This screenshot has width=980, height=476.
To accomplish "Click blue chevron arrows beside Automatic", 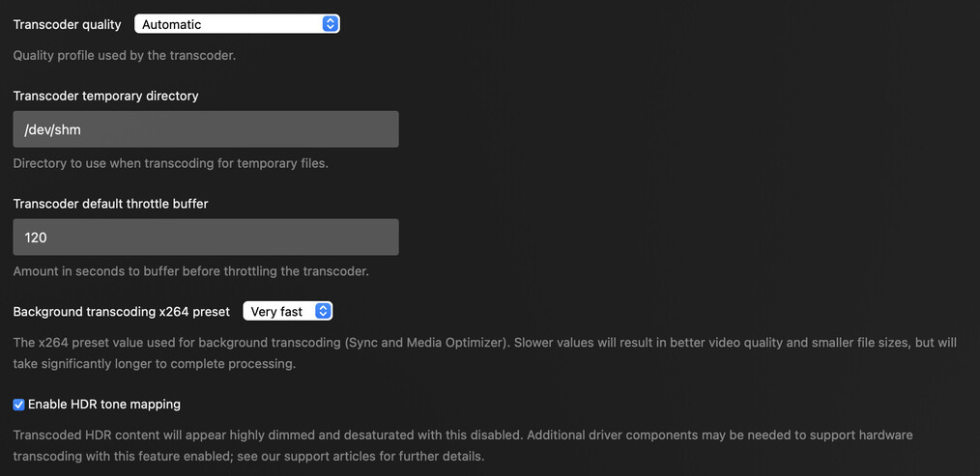I will point(331,24).
